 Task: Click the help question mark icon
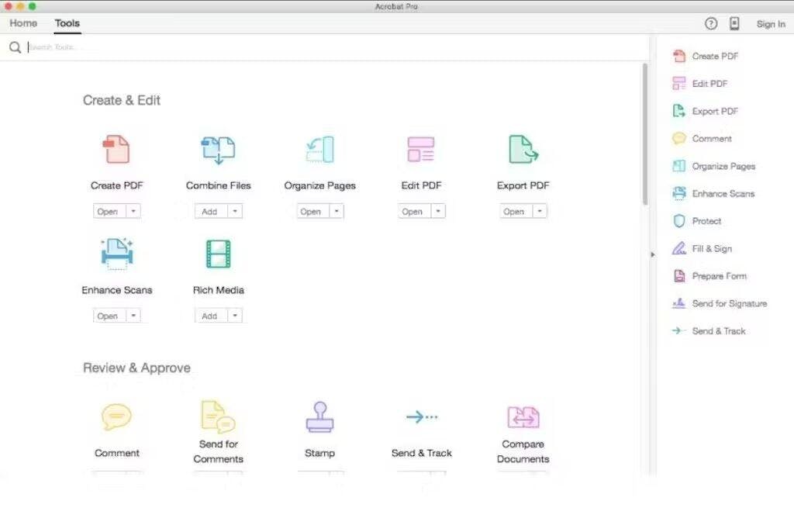(x=711, y=23)
